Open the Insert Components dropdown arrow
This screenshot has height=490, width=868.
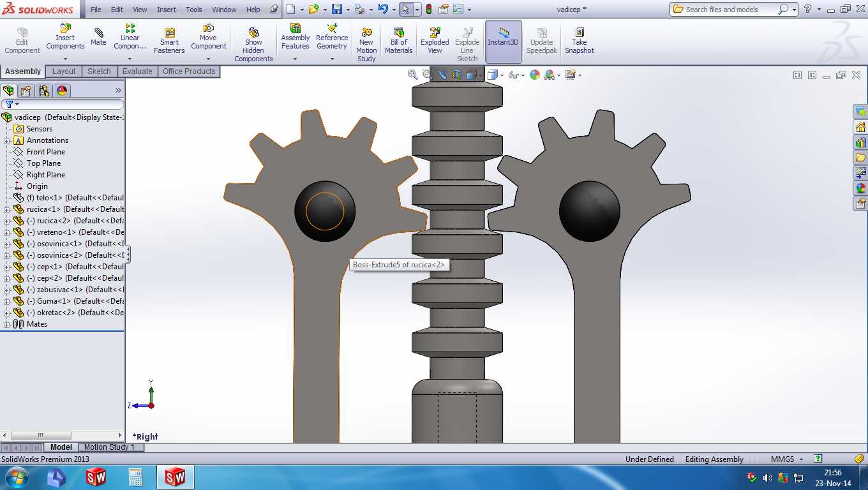(x=65, y=59)
